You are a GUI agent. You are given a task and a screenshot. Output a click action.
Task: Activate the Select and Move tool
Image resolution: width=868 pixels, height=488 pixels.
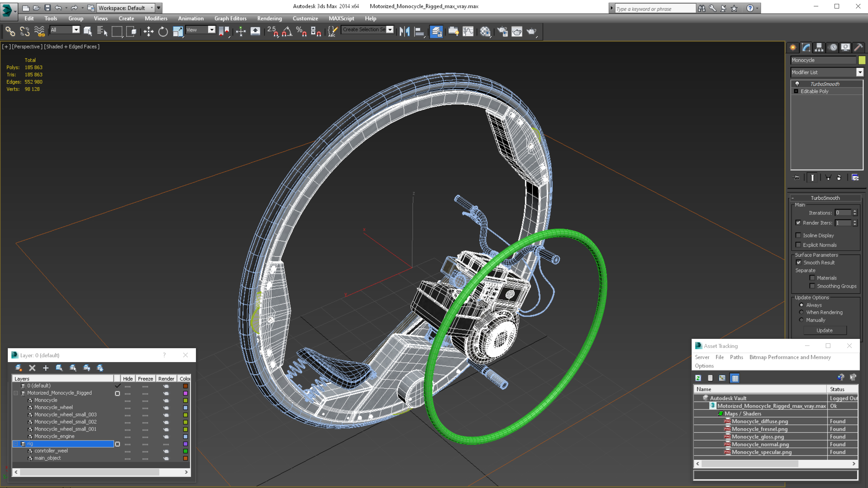148,31
